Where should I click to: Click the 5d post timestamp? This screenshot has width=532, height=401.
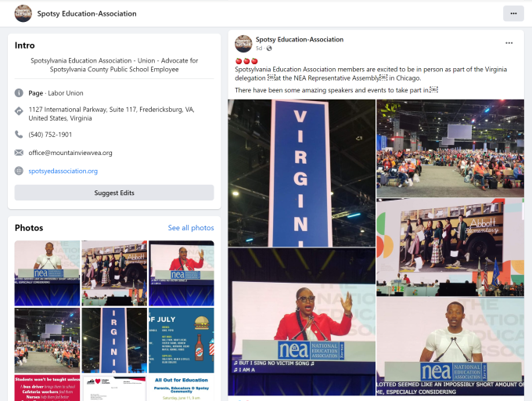point(259,49)
